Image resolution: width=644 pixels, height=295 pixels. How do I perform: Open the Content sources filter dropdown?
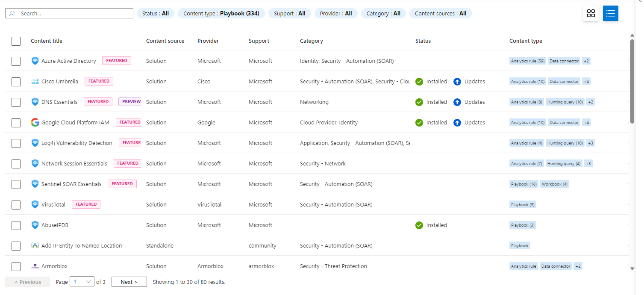pos(441,13)
